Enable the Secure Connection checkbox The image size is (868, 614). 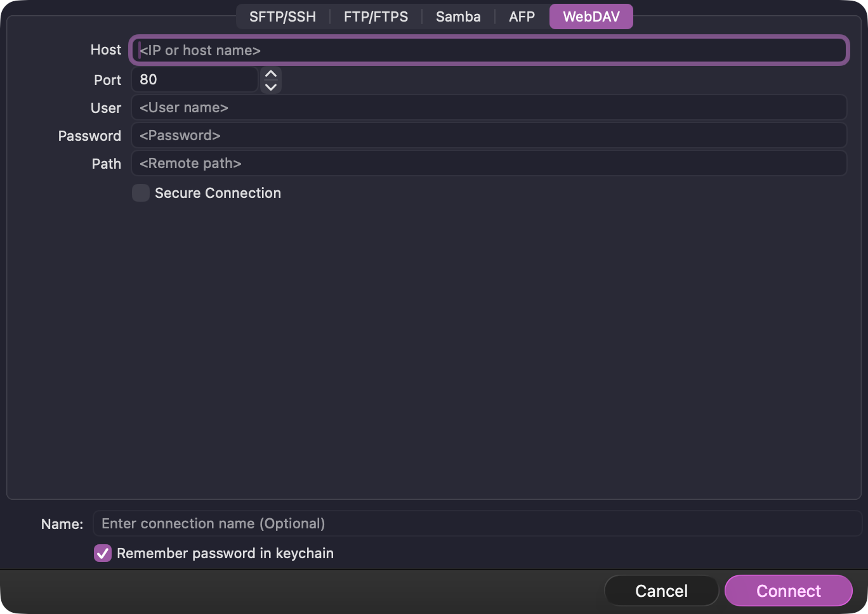(140, 193)
